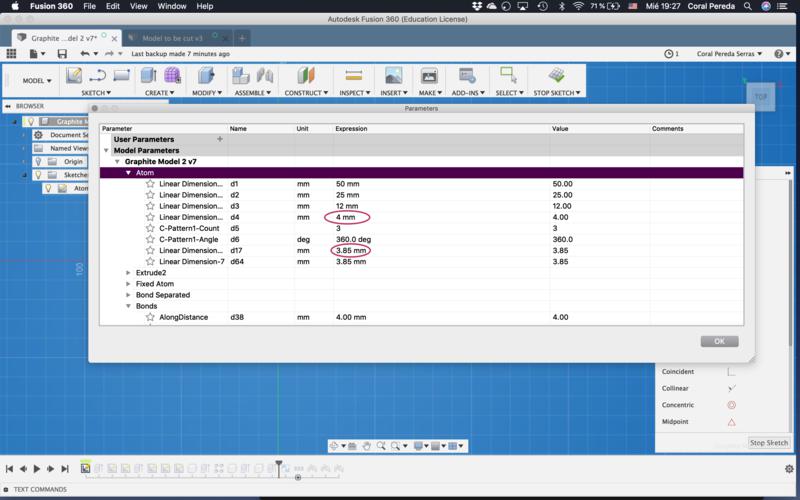Image resolution: width=800 pixels, height=500 pixels.
Task: Click timeline go-to-start button
Action: (9, 468)
